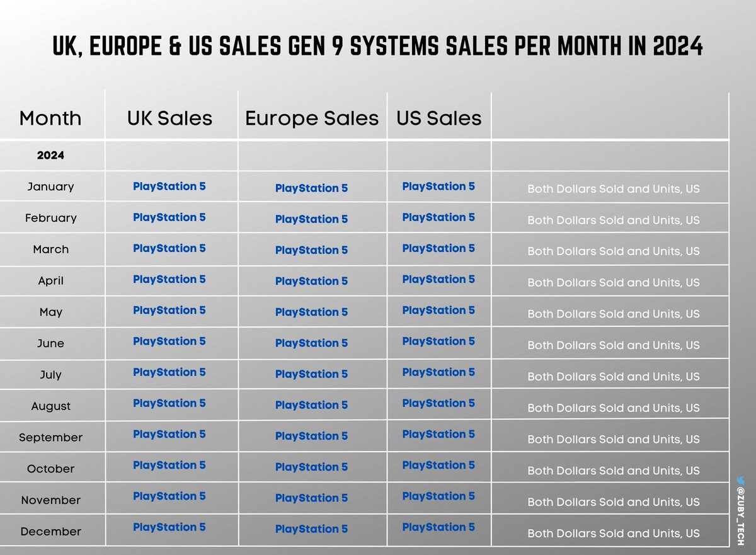
Task: Click the Month column header
Action: click(x=50, y=118)
